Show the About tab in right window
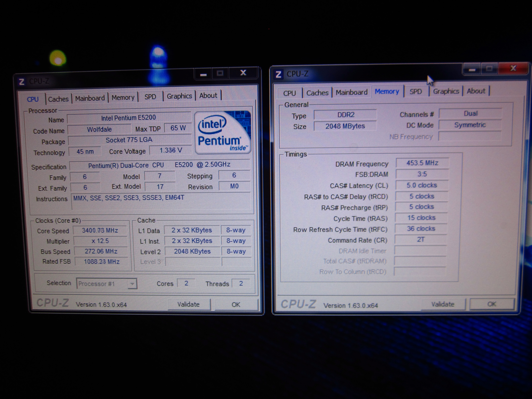The image size is (532, 399). coord(476,91)
